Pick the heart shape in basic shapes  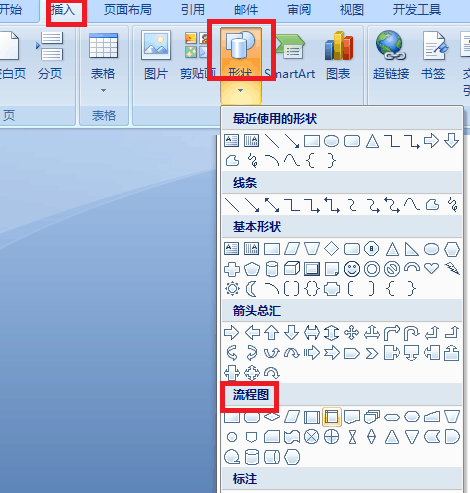(x=432, y=268)
